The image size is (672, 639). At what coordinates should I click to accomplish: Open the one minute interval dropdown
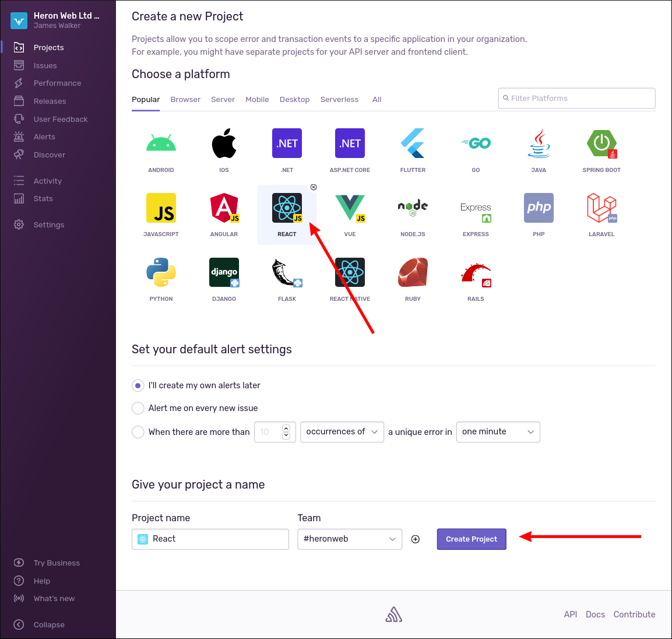coord(498,432)
